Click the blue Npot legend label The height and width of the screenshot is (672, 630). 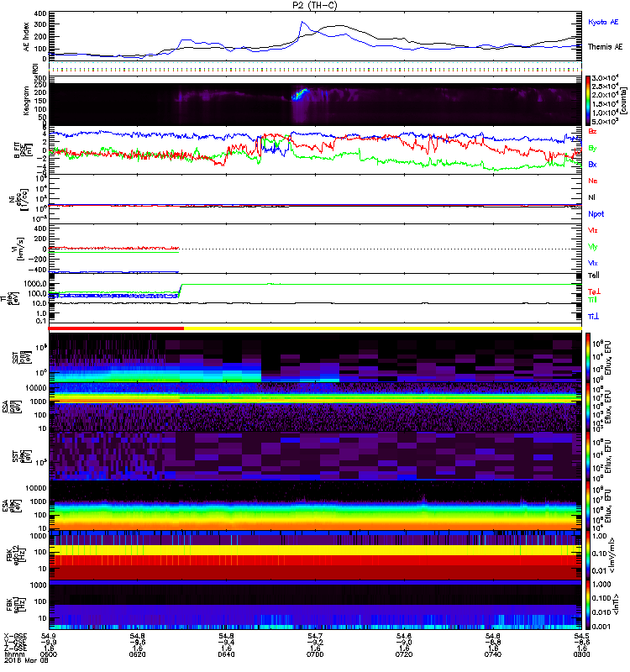point(596,214)
